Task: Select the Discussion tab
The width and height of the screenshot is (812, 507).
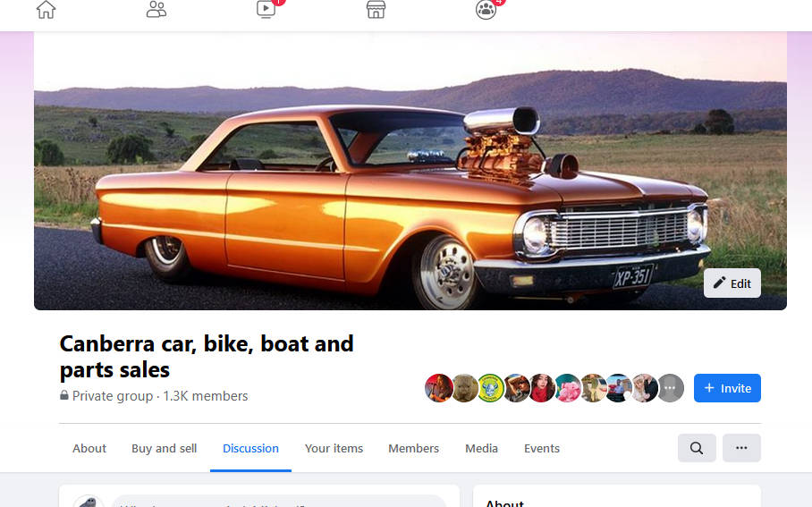Action: point(250,448)
